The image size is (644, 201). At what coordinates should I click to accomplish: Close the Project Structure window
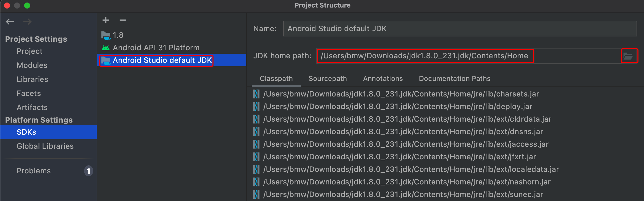point(7,6)
